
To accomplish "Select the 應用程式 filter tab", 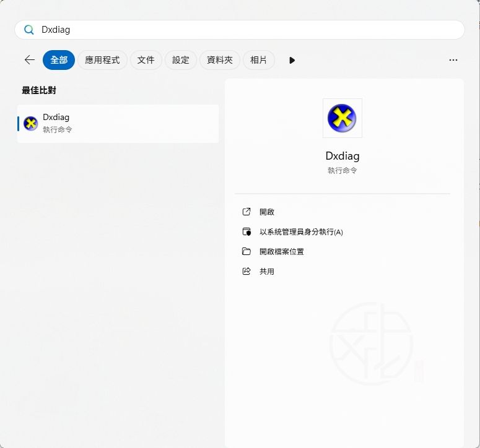I will (102, 60).
